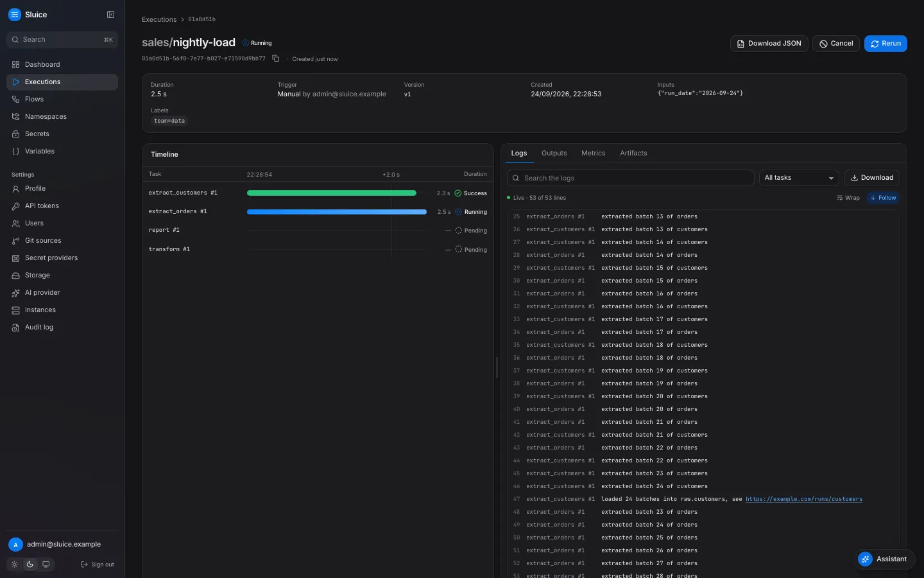Click the extract_customers green timeline bar

pos(332,193)
